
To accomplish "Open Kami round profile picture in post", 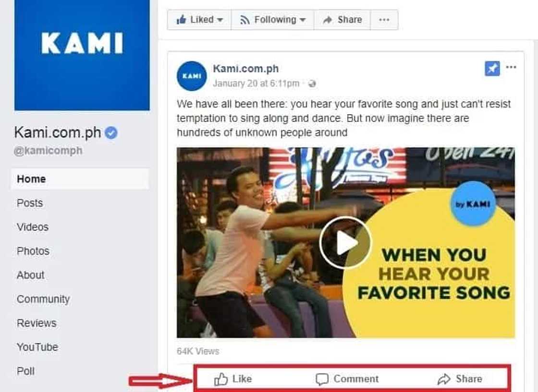I will tap(192, 76).
